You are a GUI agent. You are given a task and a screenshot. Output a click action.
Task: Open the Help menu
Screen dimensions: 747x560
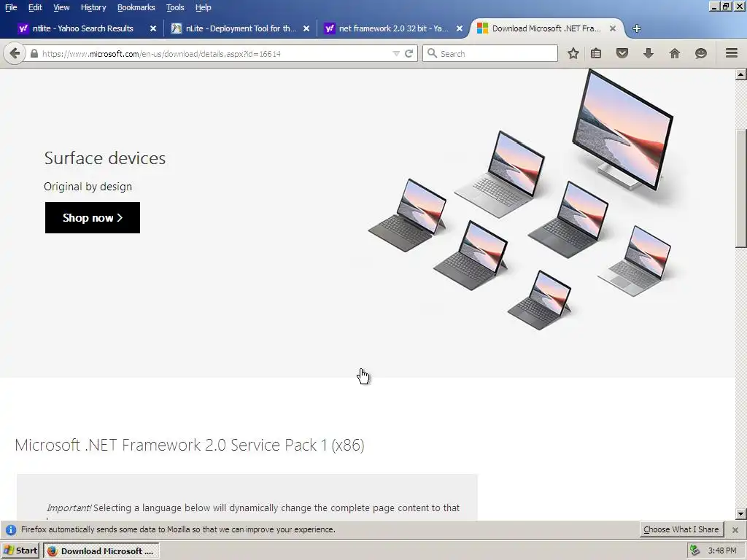point(203,7)
